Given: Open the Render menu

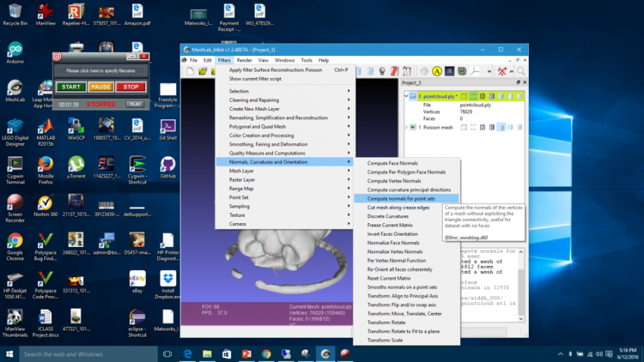Looking at the screenshot, I should pos(244,60).
